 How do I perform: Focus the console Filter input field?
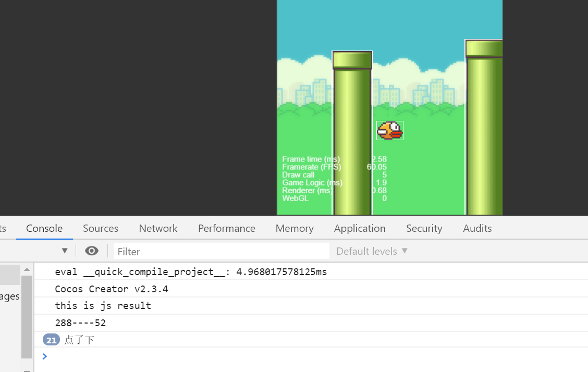point(222,251)
